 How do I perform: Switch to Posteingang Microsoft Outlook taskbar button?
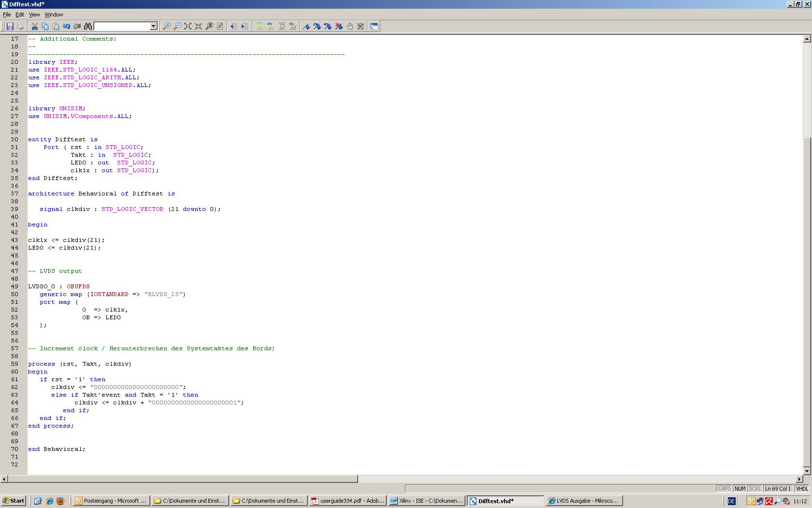coord(111,501)
